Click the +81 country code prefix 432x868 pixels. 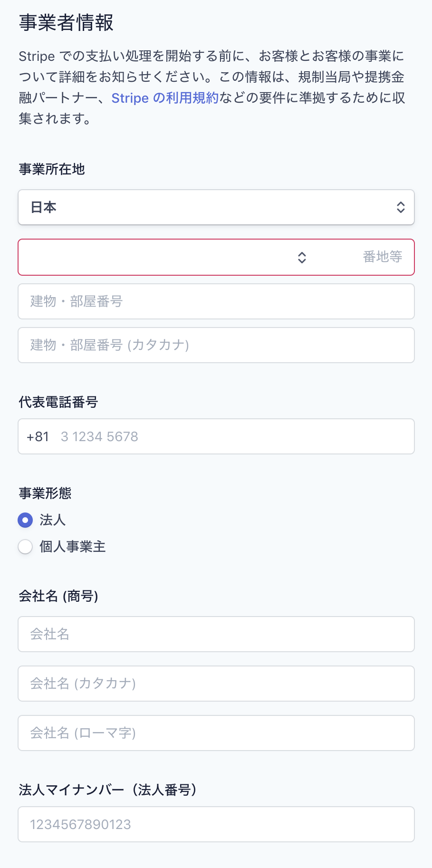click(x=37, y=436)
